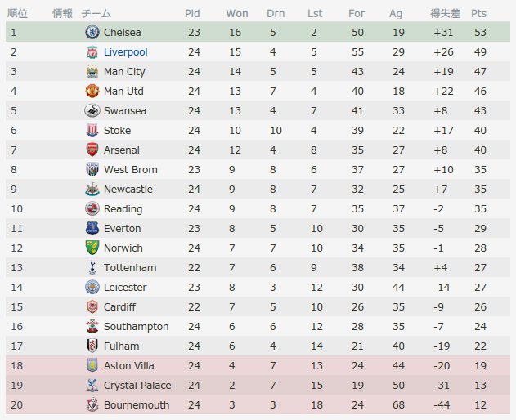This screenshot has height=420, width=516.
Task: Click the Norwich canary crest icon
Action: tap(92, 248)
